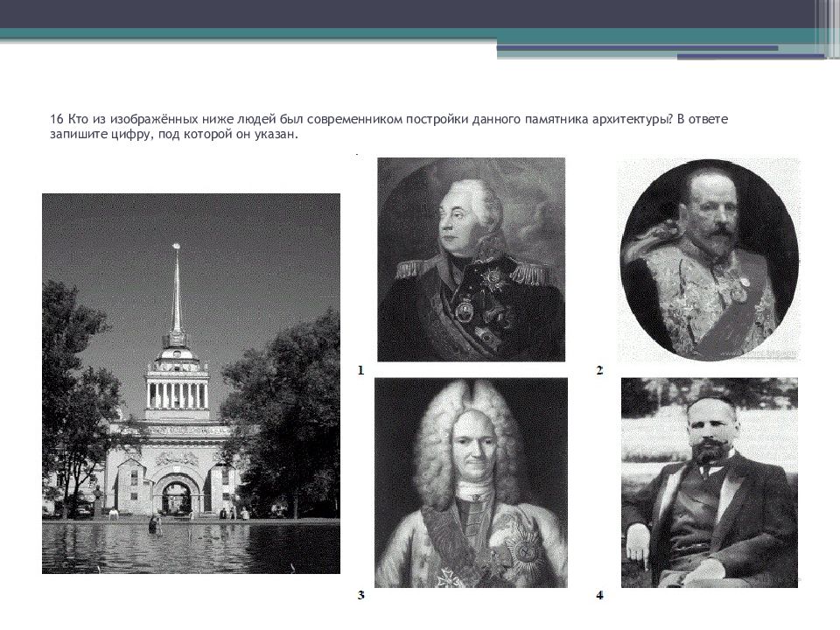Select portrait number 1 of the military officer
The image size is (840, 630).
[x=472, y=260]
